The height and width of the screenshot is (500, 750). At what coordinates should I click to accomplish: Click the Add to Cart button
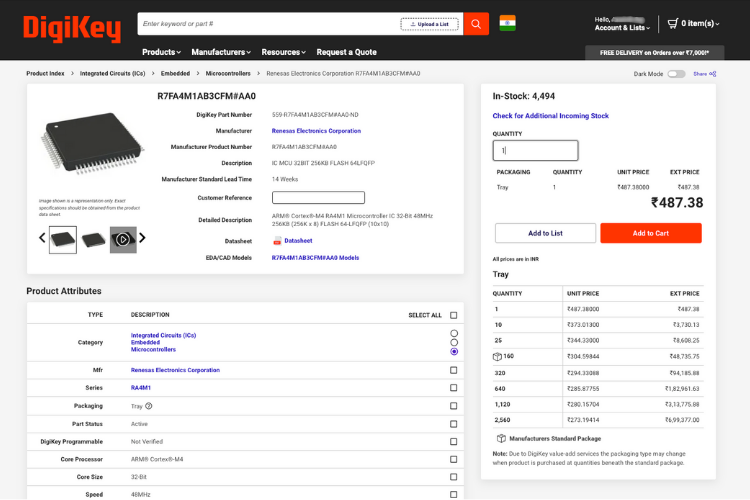[x=651, y=233]
